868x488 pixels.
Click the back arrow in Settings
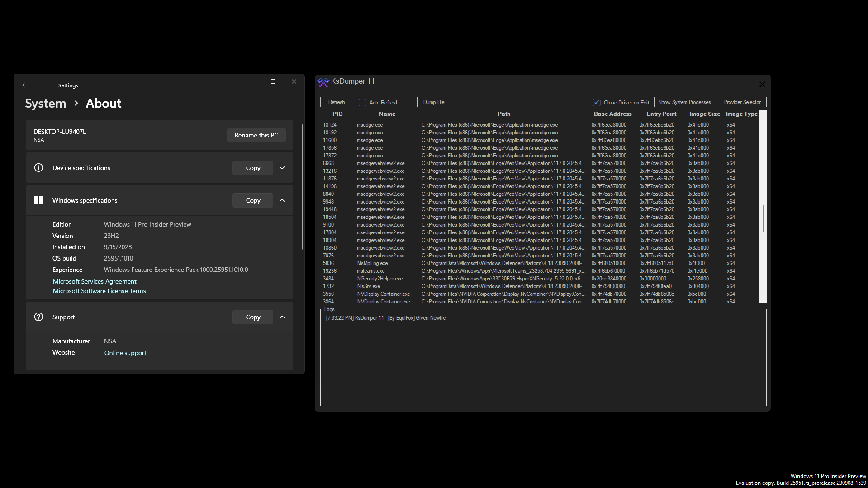[x=25, y=85]
